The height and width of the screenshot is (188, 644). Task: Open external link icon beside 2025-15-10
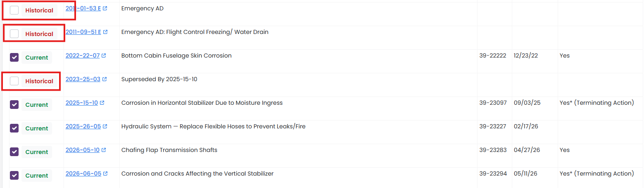[102, 103]
